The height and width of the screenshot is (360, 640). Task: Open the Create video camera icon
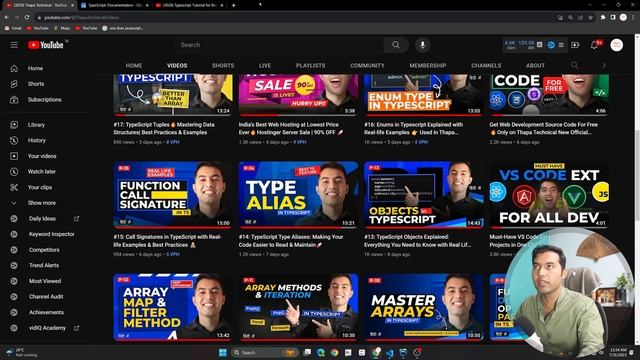pos(575,45)
